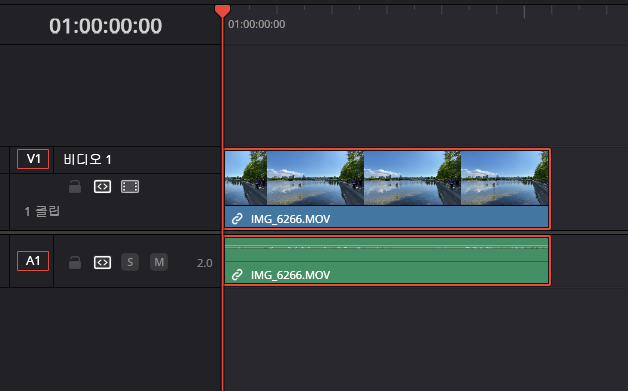Mute the A1 audio track

click(x=159, y=262)
